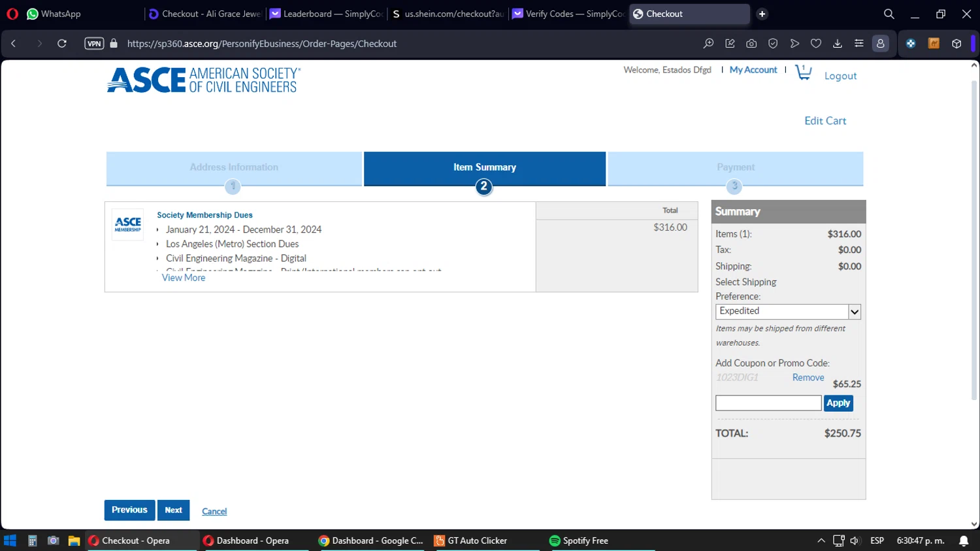Click the address bar URL
Viewport: 980px width, 551px height.
pos(262,44)
